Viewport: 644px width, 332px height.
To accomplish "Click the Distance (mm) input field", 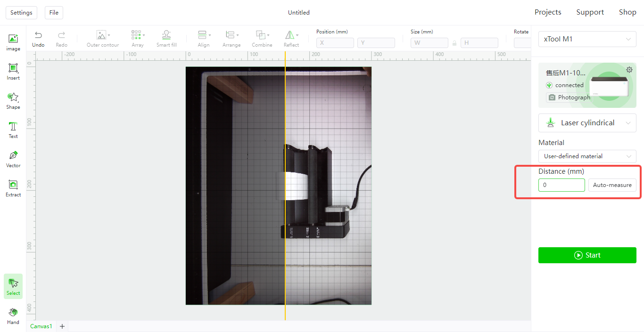I will [561, 185].
